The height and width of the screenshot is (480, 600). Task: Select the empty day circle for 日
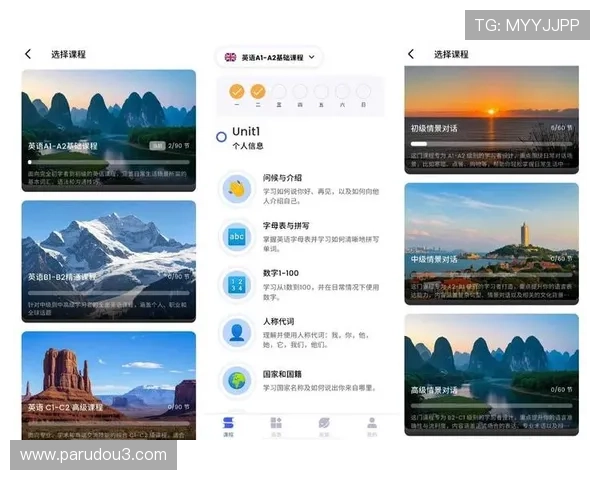tap(363, 91)
